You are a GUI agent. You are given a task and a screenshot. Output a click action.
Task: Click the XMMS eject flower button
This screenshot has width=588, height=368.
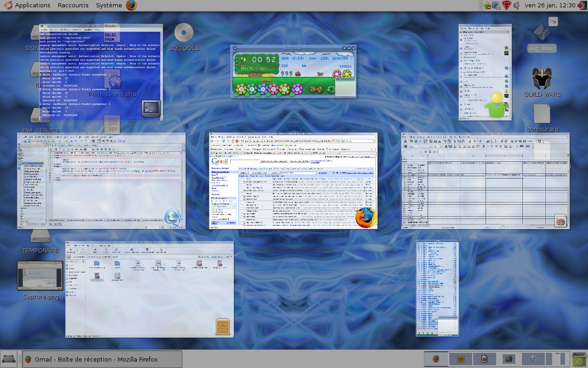(297, 89)
